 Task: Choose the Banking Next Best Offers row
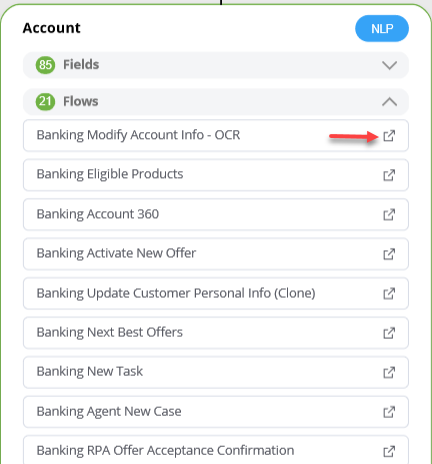(x=216, y=333)
